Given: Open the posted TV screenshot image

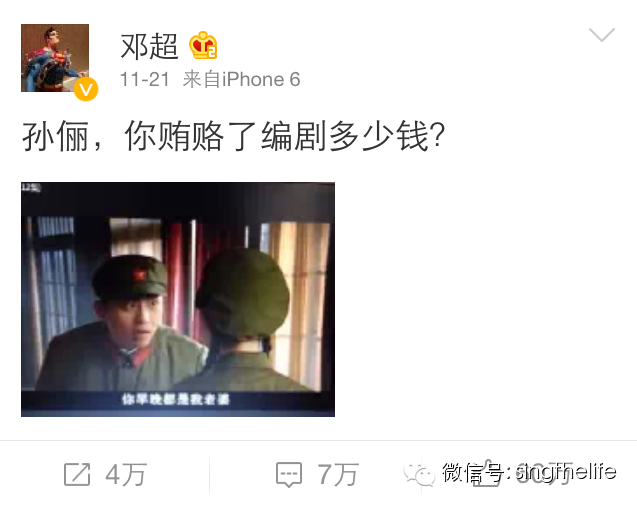Looking at the screenshot, I should (x=178, y=299).
